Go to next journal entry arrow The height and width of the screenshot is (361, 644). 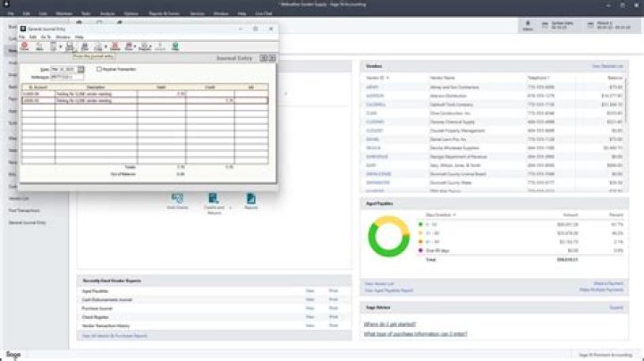coord(274,59)
